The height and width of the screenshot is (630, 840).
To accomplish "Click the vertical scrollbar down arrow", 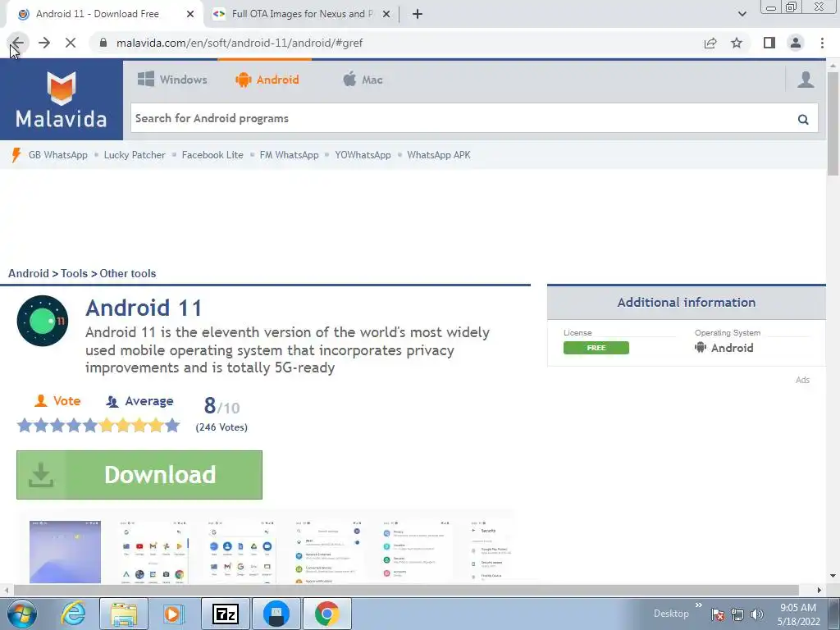I will [x=833, y=577].
